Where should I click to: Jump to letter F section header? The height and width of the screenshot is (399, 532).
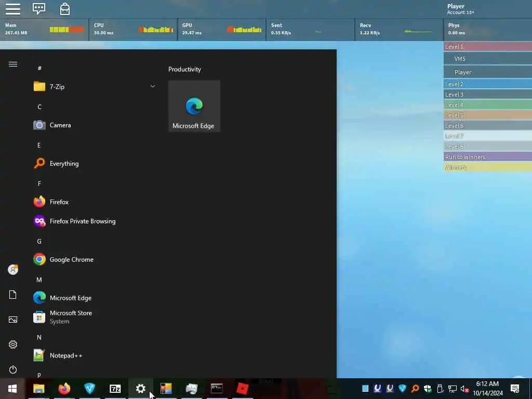tap(39, 183)
